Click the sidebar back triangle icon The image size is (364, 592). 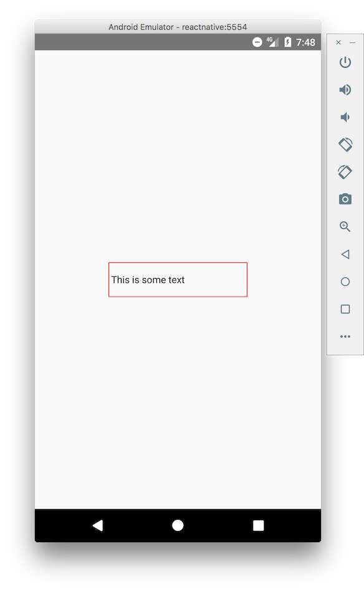pyautogui.click(x=345, y=254)
